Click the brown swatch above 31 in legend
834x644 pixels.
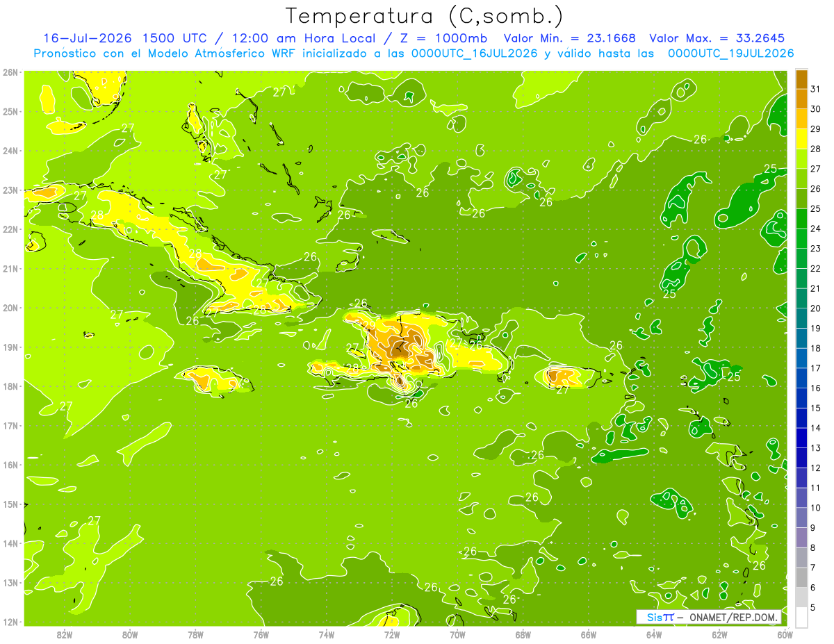pyautogui.click(x=802, y=79)
